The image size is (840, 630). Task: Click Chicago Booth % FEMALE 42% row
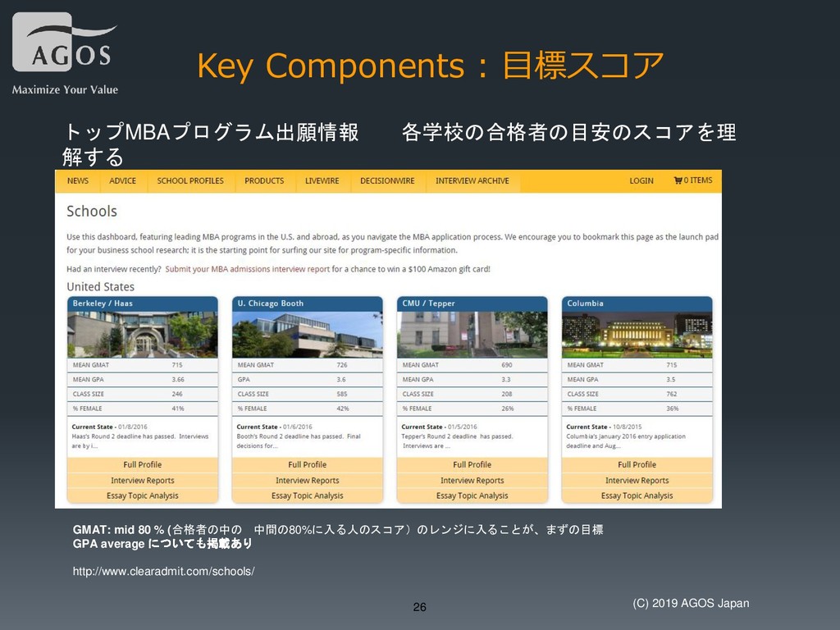pos(308,409)
